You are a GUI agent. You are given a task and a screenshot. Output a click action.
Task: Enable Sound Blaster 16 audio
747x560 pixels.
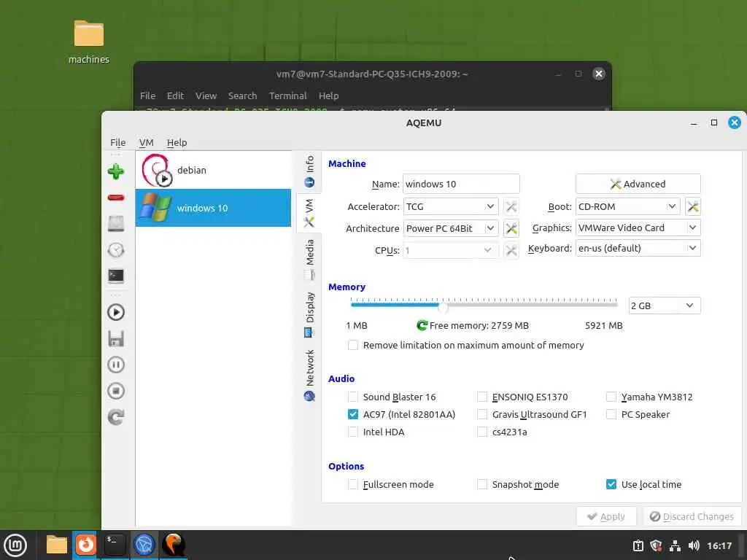353,397
